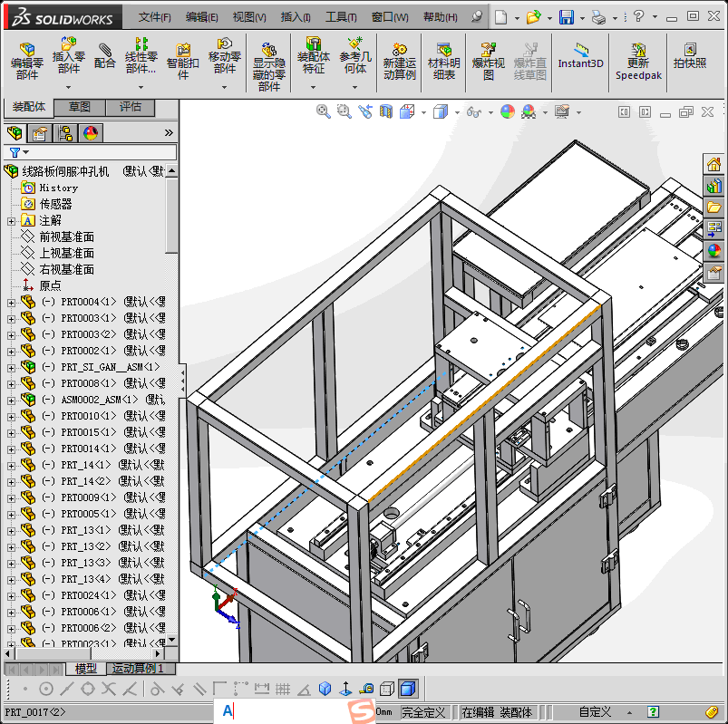The image size is (728, 724).
Task: Click the SolidWorks Resources home icon
Action: pos(713,164)
